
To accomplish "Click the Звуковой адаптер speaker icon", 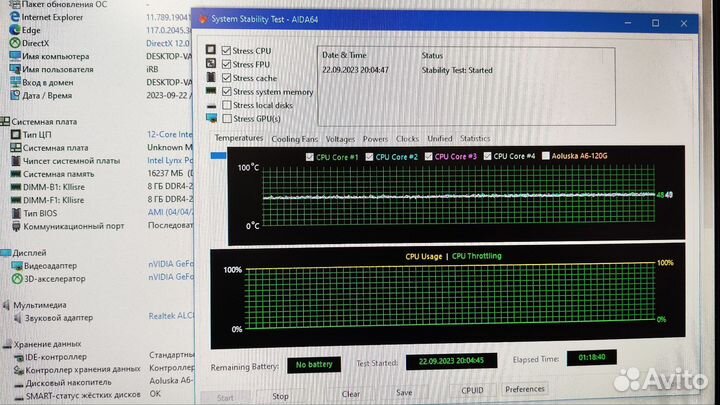I will pyautogui.click(x=18, y=318).
